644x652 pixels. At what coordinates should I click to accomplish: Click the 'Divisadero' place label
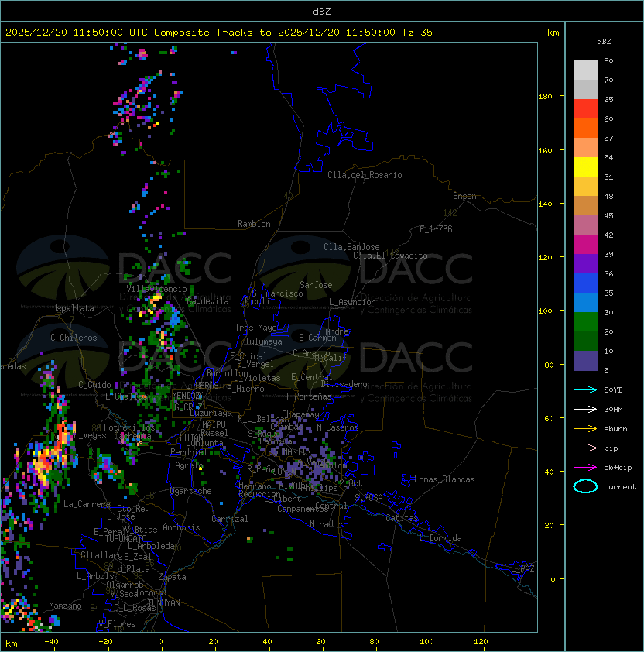(x=344, y=384)
